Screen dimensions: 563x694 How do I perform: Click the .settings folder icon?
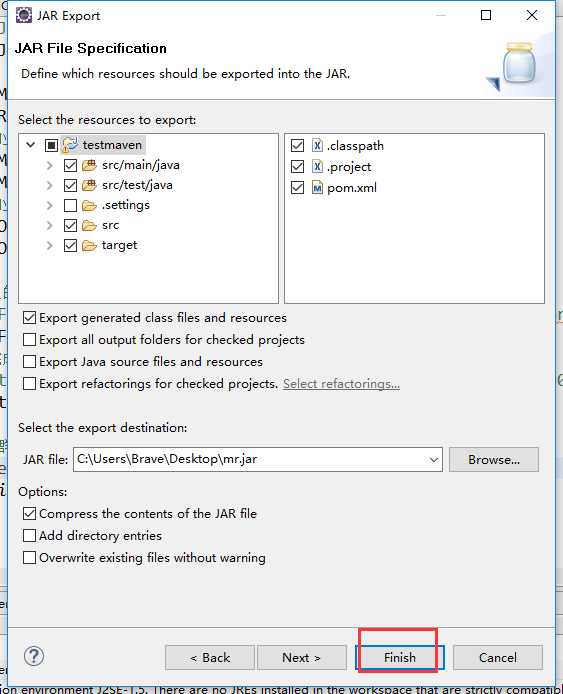[89, 205]
